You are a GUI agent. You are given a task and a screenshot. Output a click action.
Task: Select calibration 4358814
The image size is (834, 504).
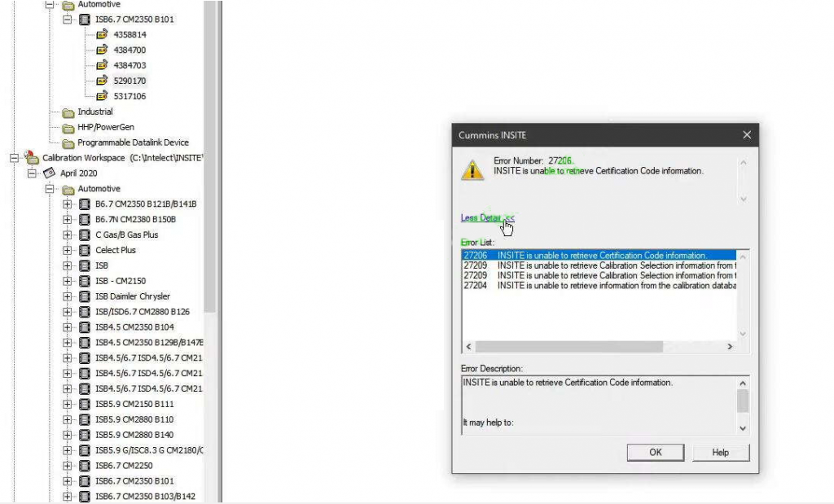[x=129, y=34]
